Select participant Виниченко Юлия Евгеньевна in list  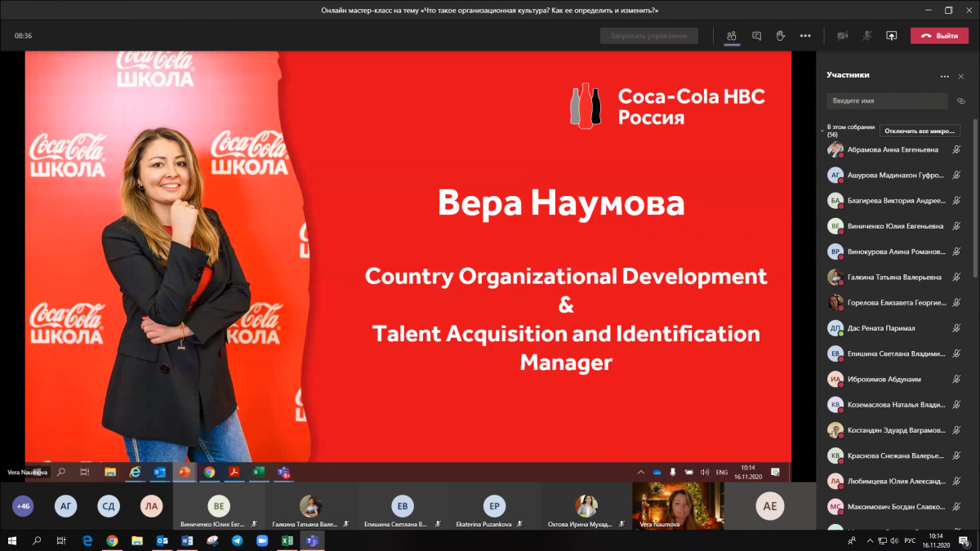894,226
